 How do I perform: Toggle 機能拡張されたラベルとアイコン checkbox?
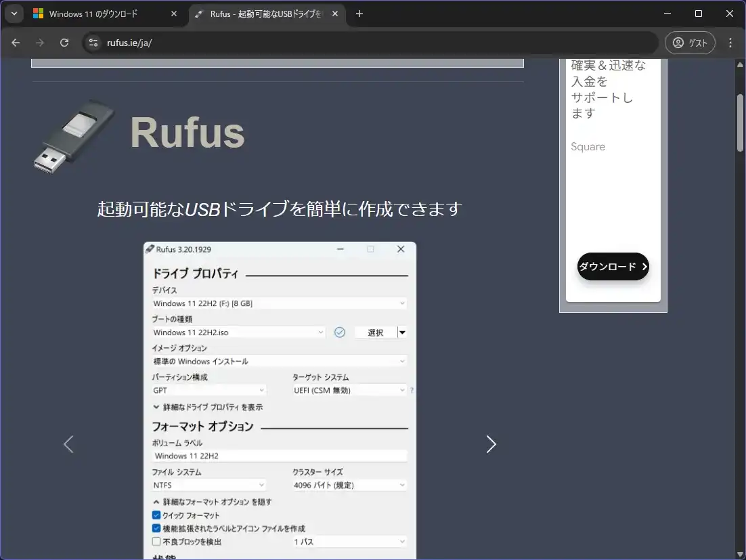(x=156, y=528)
